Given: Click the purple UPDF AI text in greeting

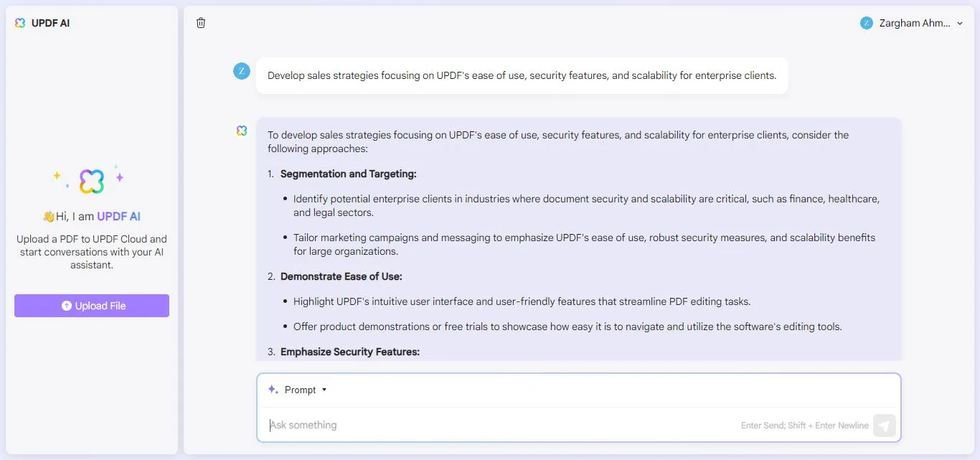Looking at the screenshot, I should 118,216.
